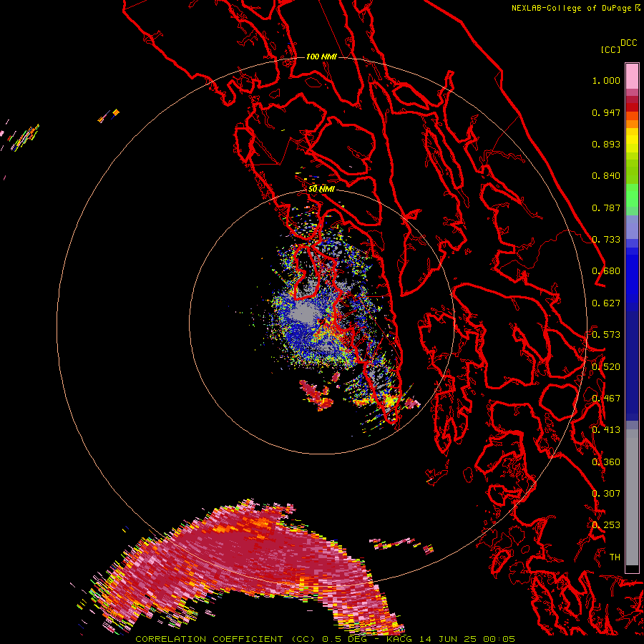Select the 0.307 scale value
This screenshot has width=644, height=644.
click(606, 494)
